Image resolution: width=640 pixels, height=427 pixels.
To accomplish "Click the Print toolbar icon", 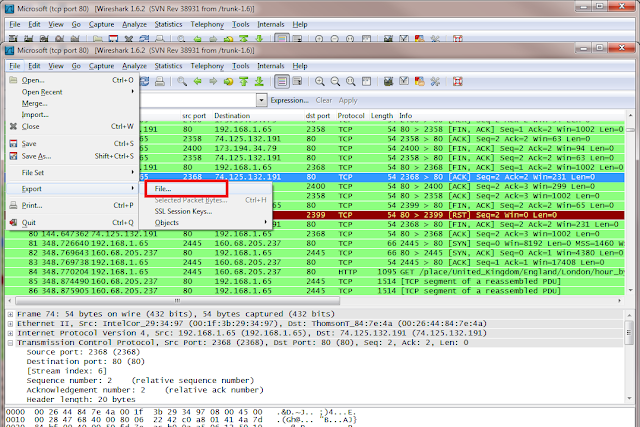I will tap(160, 81).
